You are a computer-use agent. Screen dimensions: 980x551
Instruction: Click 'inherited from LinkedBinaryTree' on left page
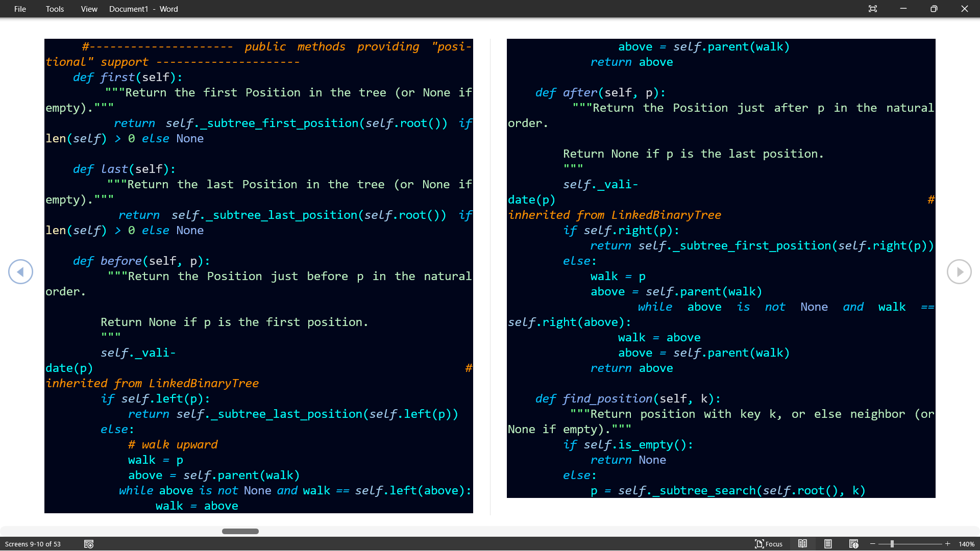pyautogui.click(x=153, y=384)
